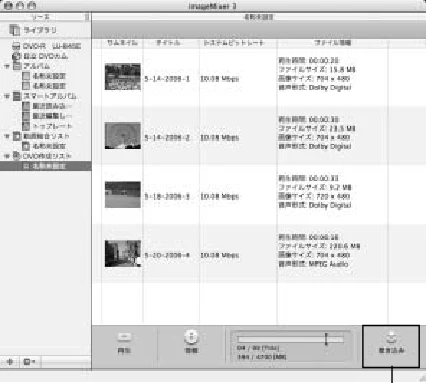
Task: Click the title text 5-18-2006-3
Action: pos(167,197)
